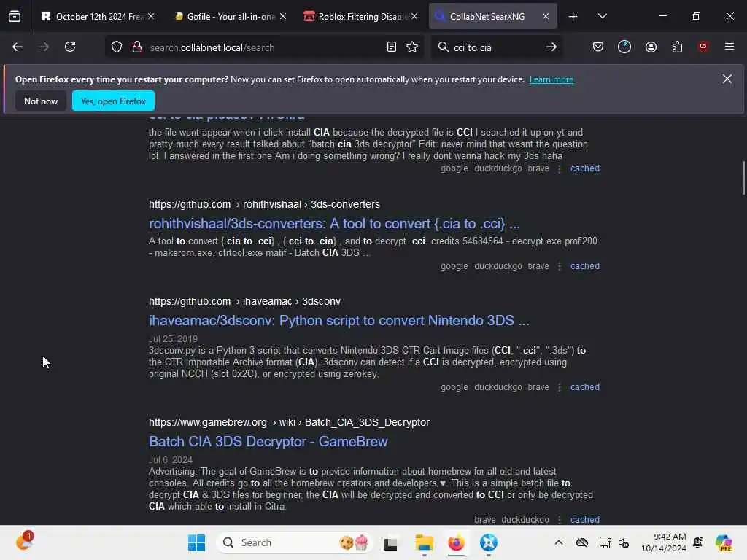The width and height of the screenshot is (747, 560).
Task: Click Yes, open Firefox button
Action: tap(113, 101)
